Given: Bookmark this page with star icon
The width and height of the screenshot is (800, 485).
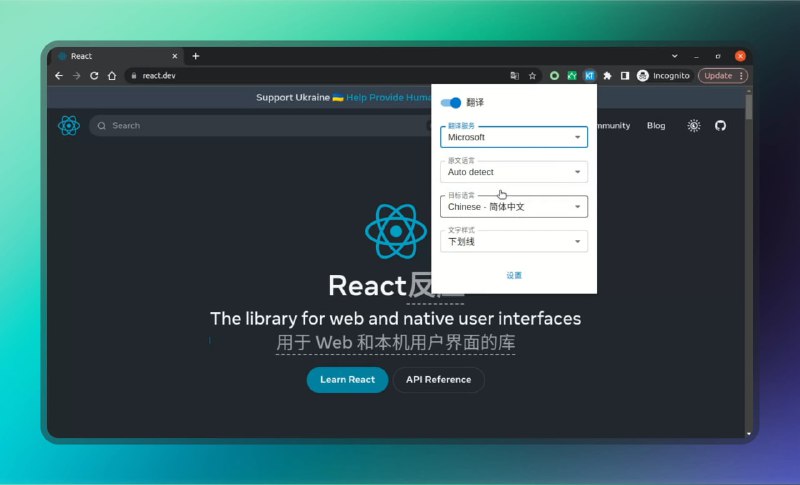Looking at the screenshot, I should [532, 75].
